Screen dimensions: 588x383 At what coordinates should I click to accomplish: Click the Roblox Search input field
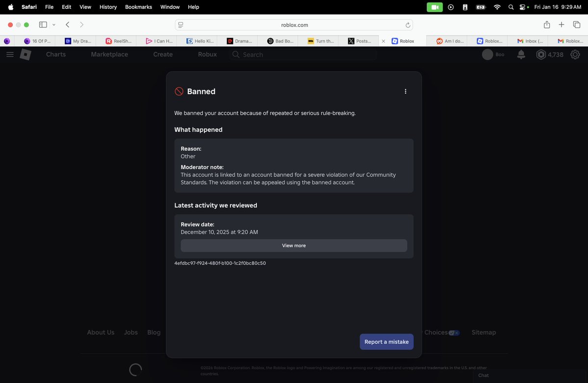(303, 55)
